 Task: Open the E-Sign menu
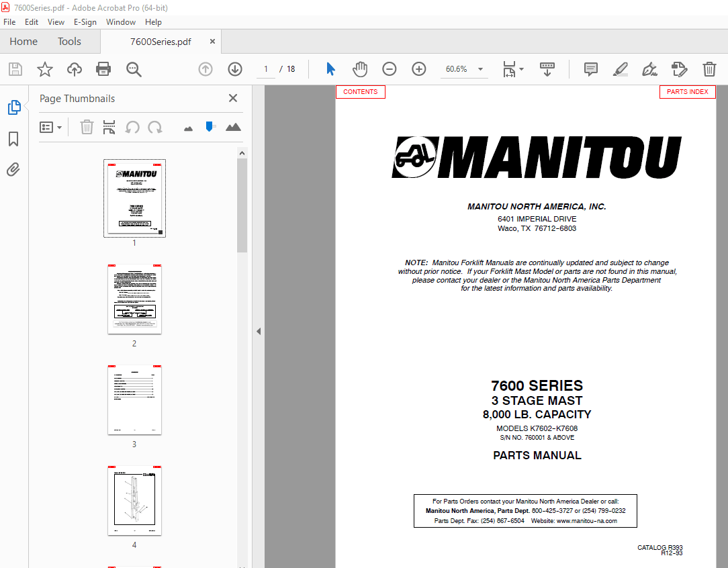pos(85,21)
